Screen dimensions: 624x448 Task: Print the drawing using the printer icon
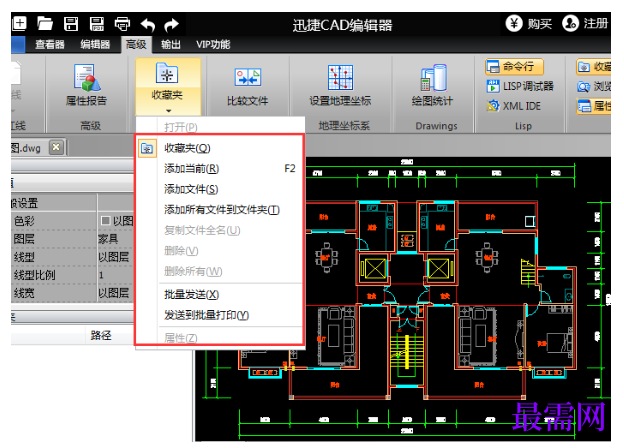[122, 24]
